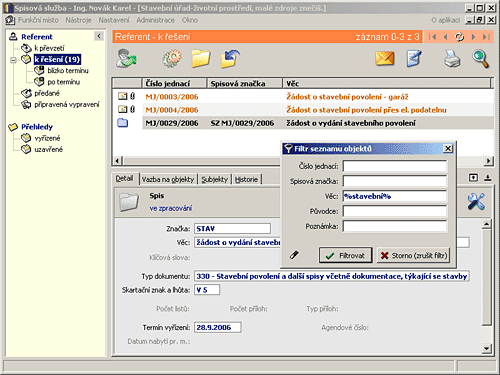Click the Termín vyřízení date field
This screenshot has width=500, height=375.
218,327
